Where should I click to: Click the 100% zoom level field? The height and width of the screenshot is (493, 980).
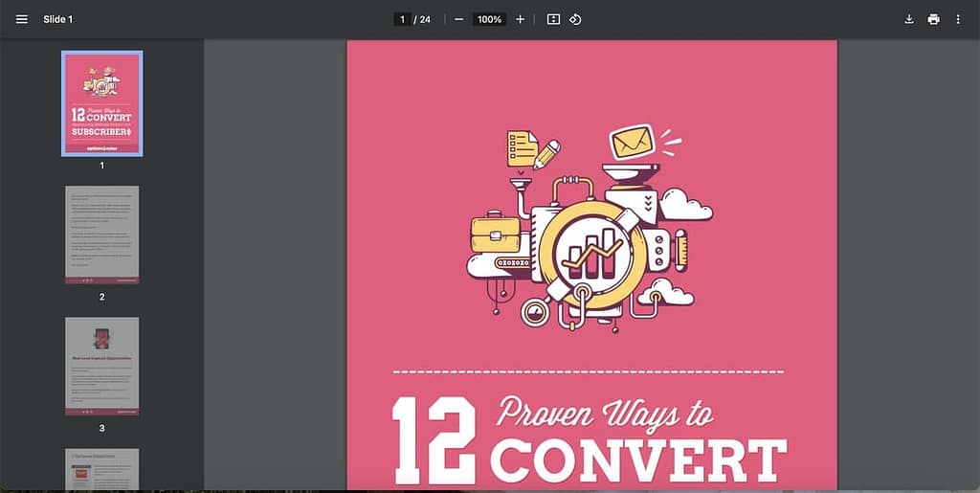tap(489, 19)
